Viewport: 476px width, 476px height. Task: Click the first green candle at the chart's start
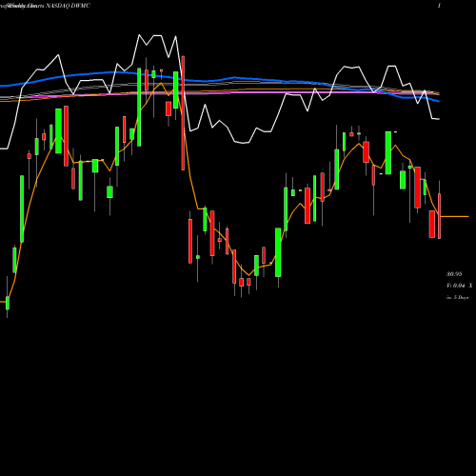(x=8, y=303)
